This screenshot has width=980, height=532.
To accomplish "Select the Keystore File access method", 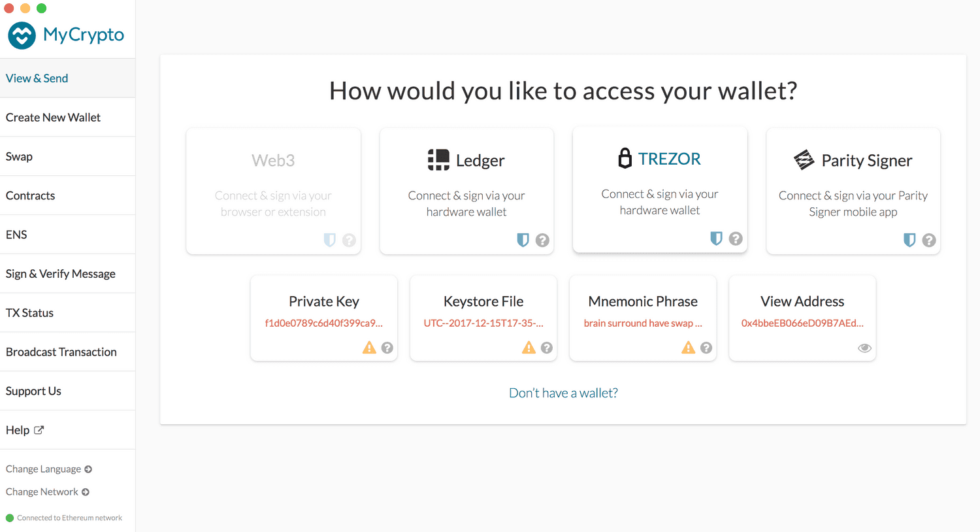I will [x=483, y=318].
